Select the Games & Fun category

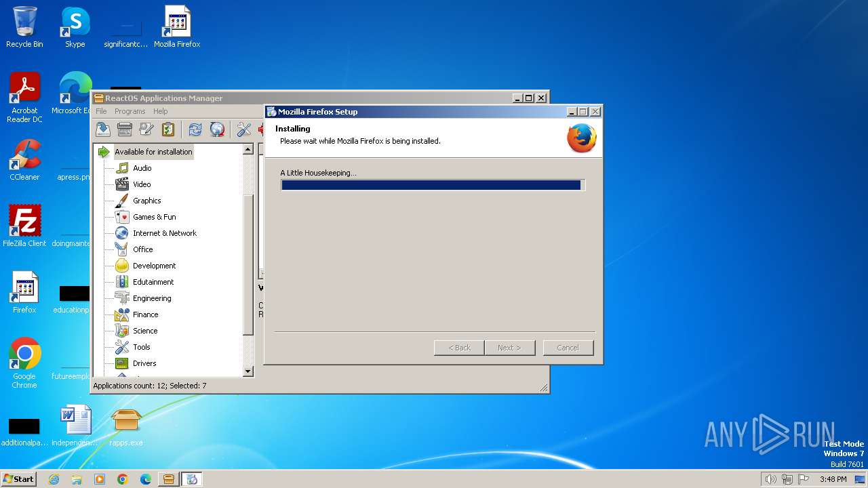pos(154,217)
